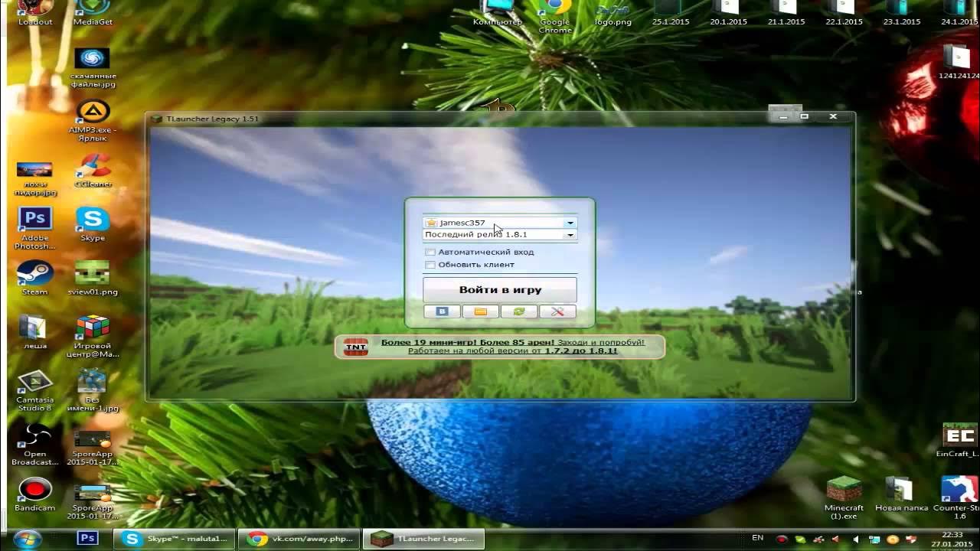Image resolution: width=980 pixels, height=551 pixels.
Task: Select the Adobe Photoshop desktop icon
Action: point(35,228)
